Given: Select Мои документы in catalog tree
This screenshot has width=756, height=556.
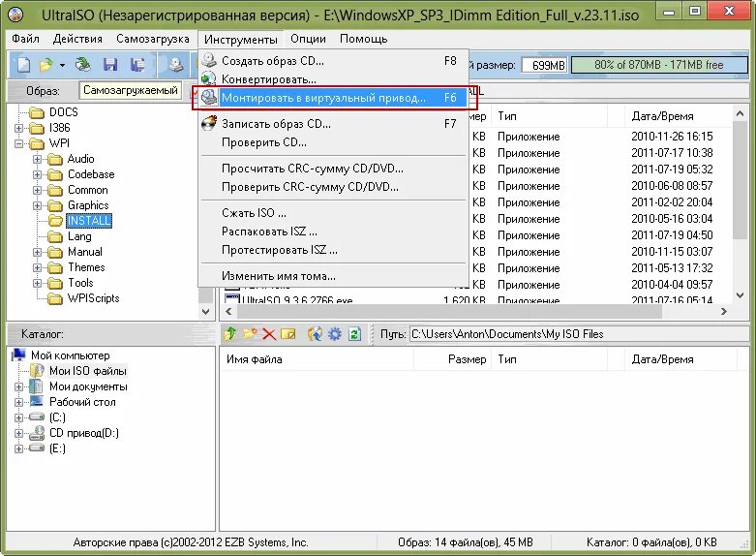Looking at the screenshot, I should (x=88, y=386).
